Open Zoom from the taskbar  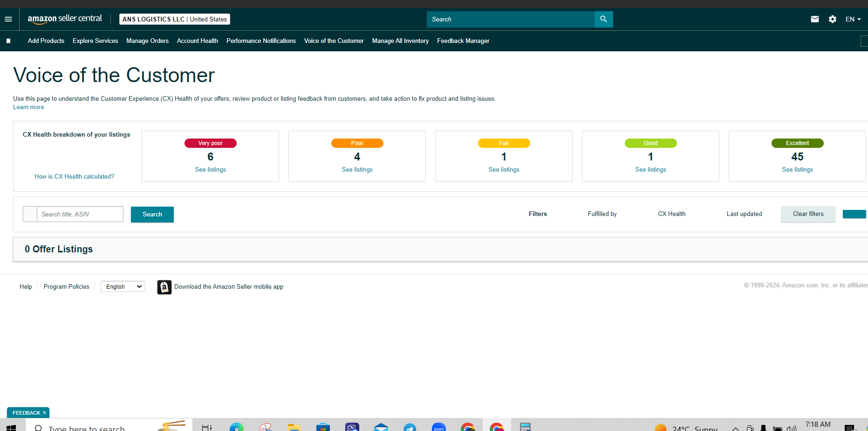pos(439,427)
